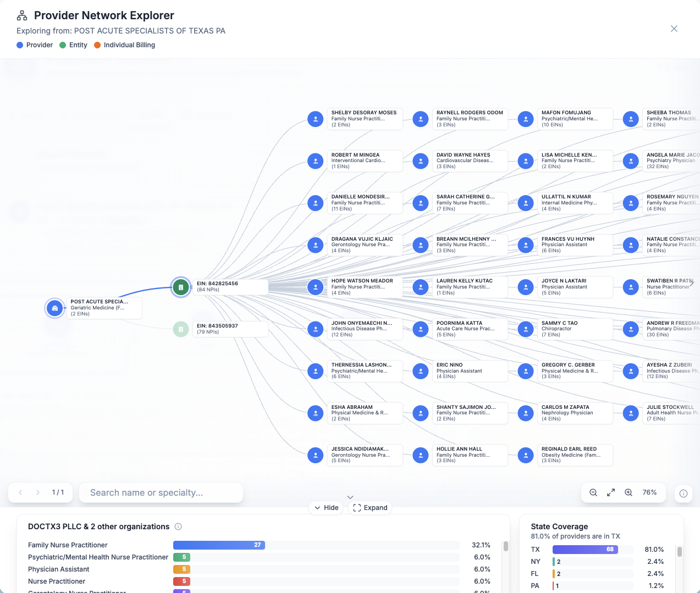
Task: Click the specialty list scrollbar
Action: coord(505,546)
